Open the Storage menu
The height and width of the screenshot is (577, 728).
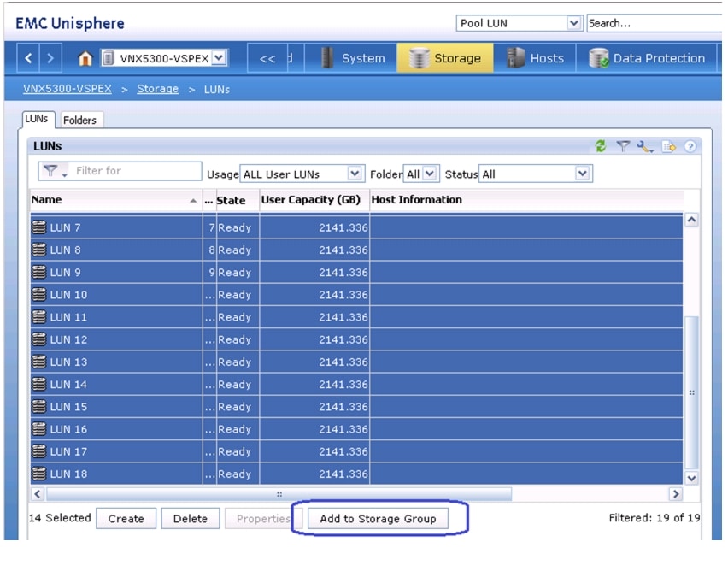click(x=445, y=58)
